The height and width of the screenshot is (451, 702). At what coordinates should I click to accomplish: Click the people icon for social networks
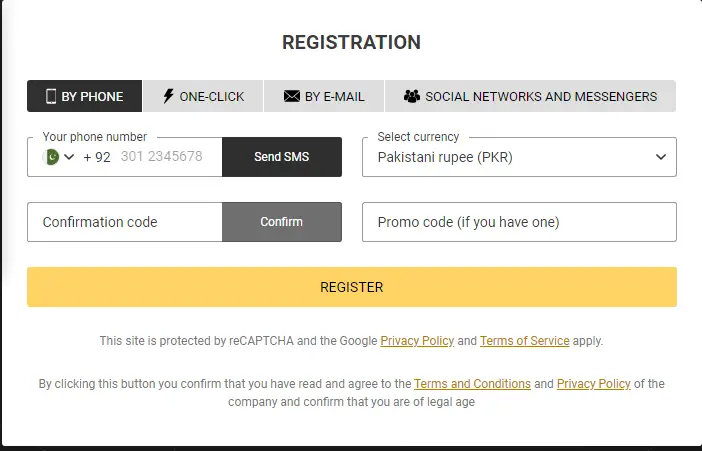pos(412,97)
